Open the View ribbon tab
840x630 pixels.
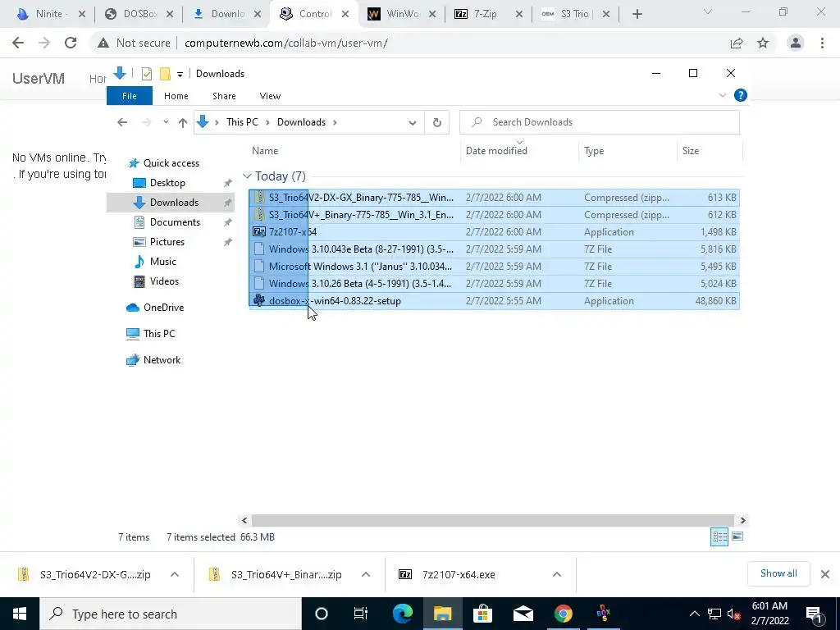coord(270,96)
